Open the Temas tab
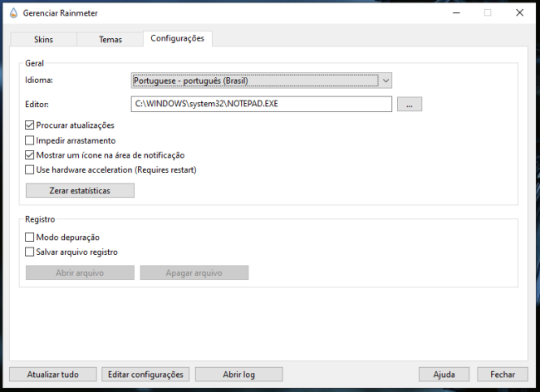Image resolution: width=540 pixels, height=392 pixels. click(x=110, y=39)
